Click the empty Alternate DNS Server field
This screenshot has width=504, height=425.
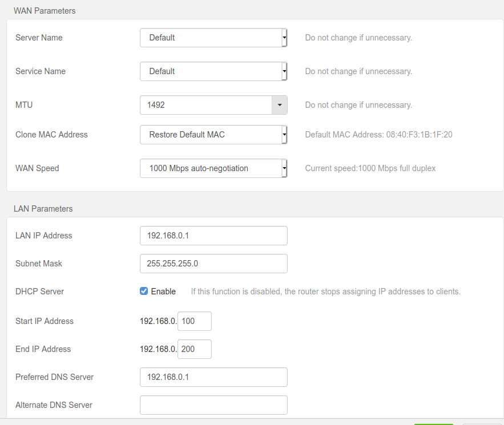click(213, 405)
